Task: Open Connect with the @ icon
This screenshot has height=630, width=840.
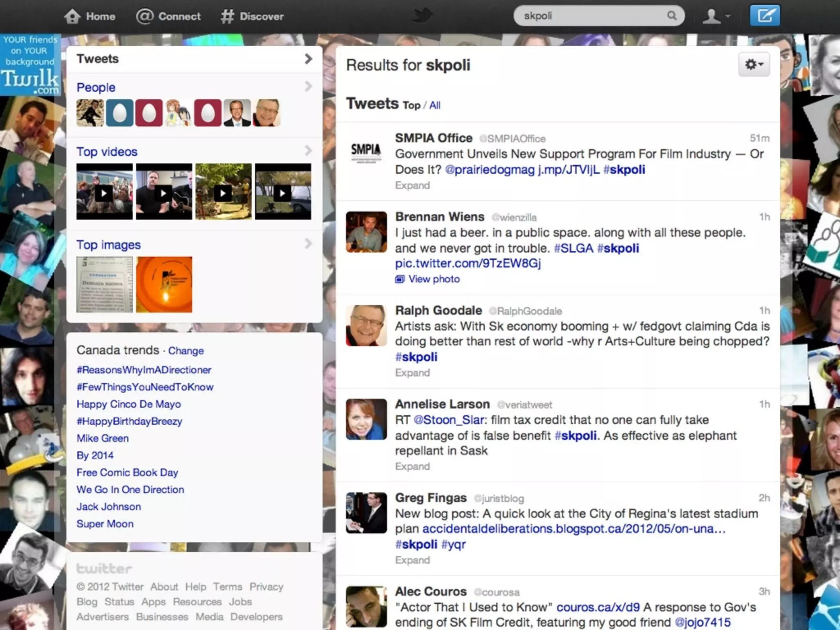Action: (x=145, y=16)
